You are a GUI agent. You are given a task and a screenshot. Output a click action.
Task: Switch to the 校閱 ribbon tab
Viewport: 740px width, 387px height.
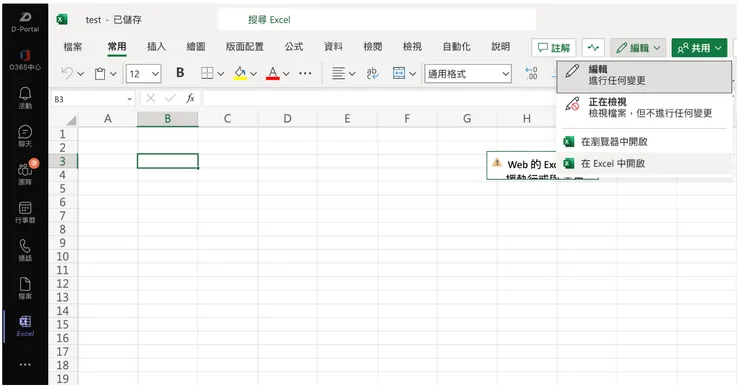pos(373,47)
